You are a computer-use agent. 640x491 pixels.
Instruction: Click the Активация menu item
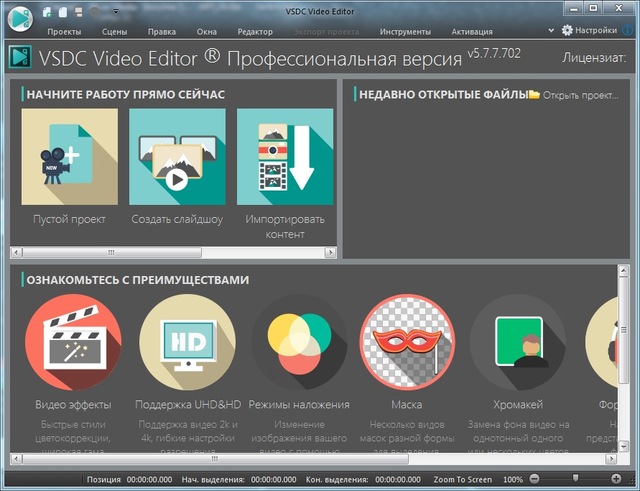point(472,32)
